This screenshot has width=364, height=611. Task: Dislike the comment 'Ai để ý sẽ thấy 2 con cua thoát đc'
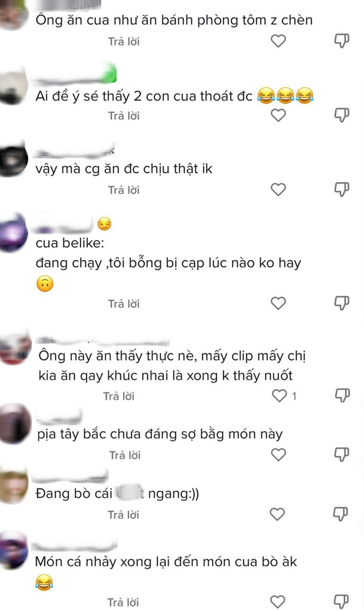coord(342,115)
